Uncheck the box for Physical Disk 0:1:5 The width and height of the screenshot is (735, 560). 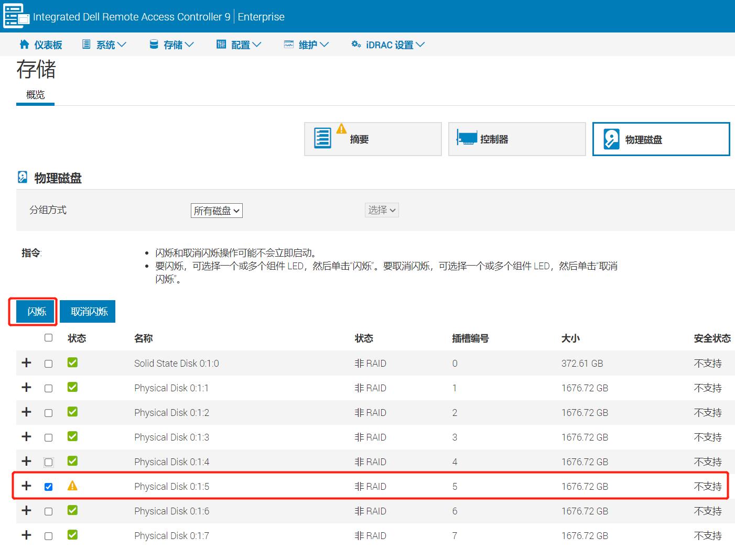point(48,487)
